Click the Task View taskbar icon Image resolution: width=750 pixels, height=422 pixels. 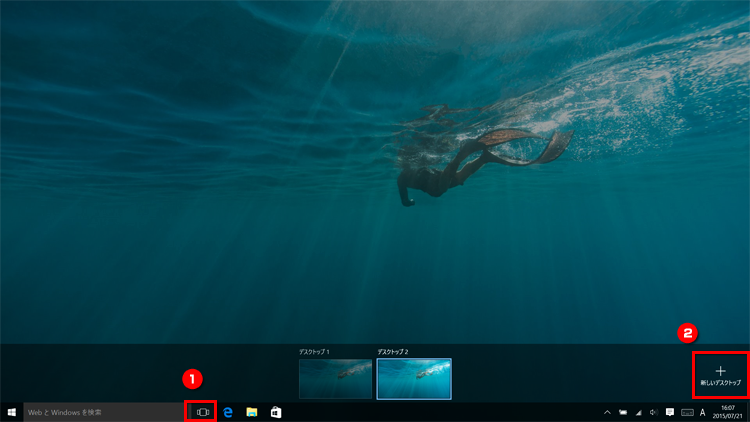click(203, 412)
